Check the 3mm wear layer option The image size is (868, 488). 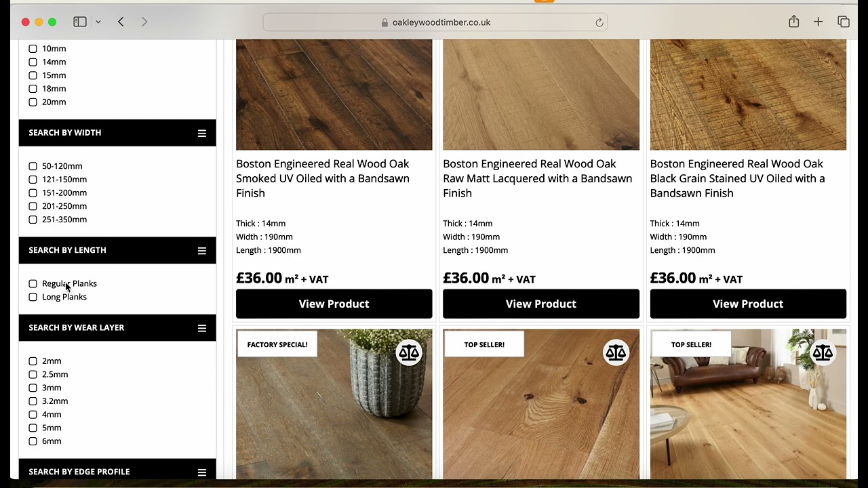(x=33, y=388)
